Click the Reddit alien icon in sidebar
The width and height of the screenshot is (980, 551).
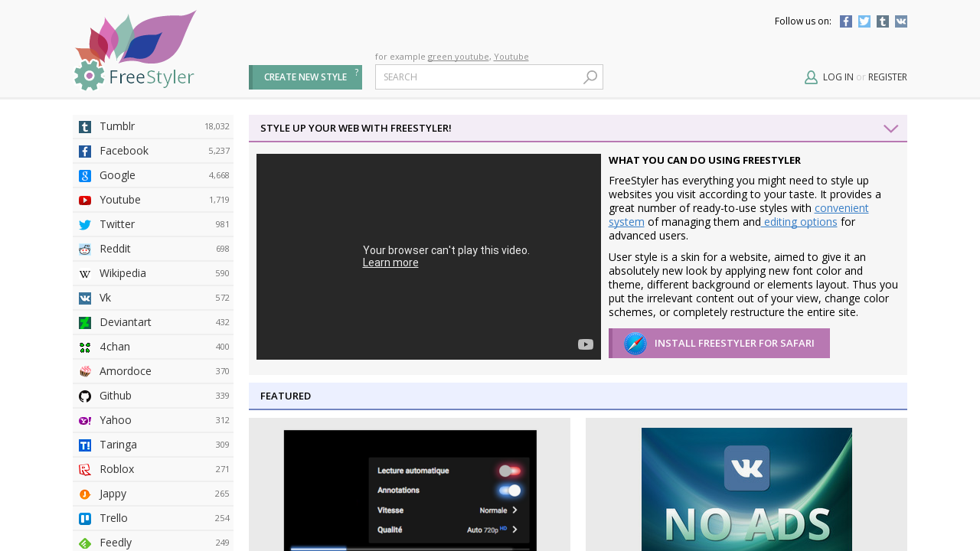(x=85, y=249)
